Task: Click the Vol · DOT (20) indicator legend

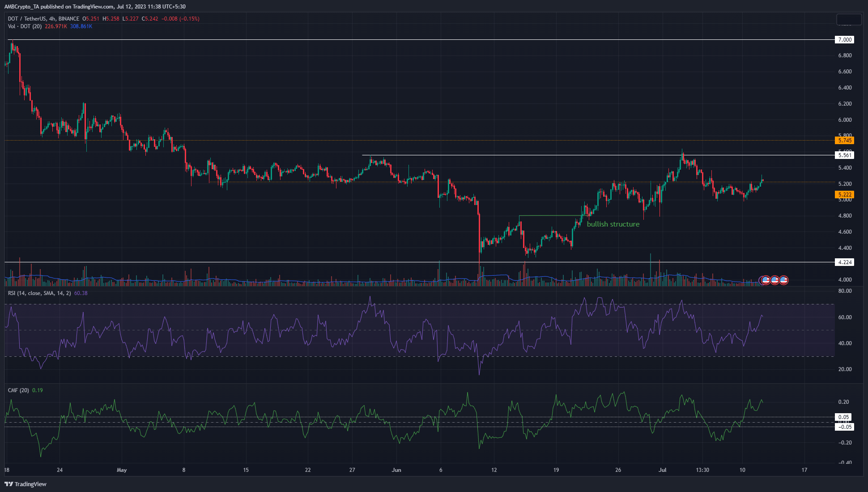Action: tap(25, 26)
